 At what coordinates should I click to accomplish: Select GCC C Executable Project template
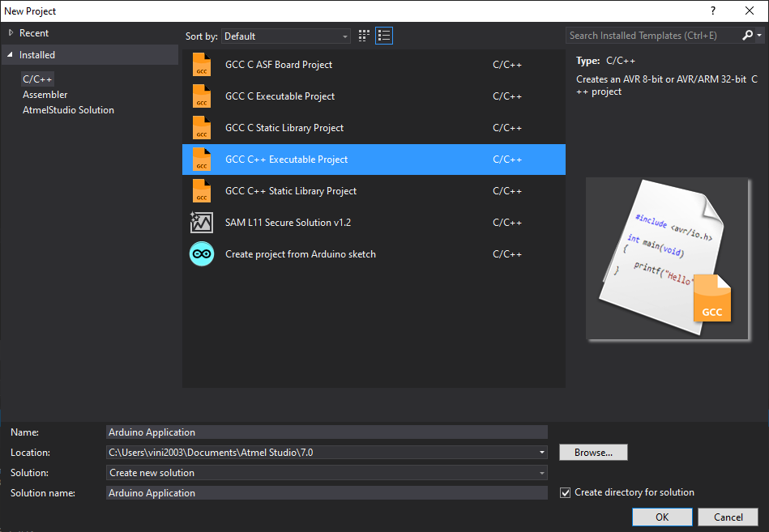tap(374, 96)
